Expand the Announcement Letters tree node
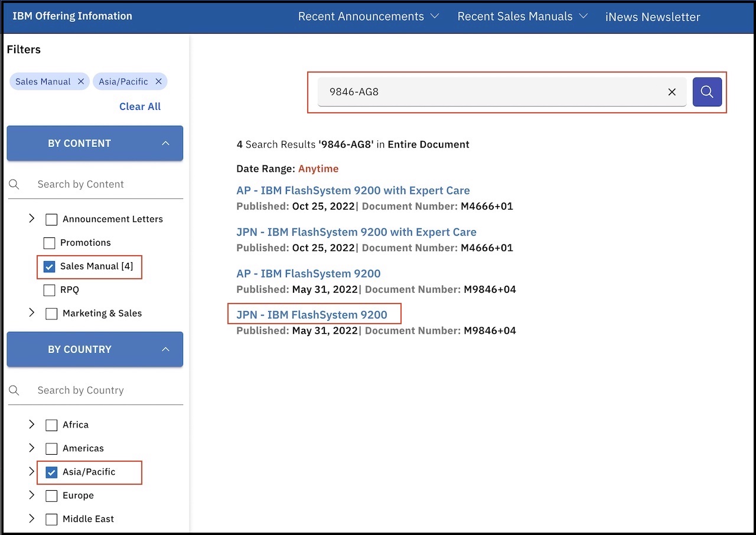Viewport: 756px width, 535px height. click(x=32, y=218)
